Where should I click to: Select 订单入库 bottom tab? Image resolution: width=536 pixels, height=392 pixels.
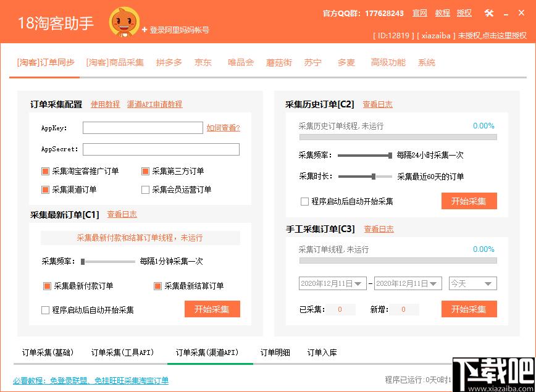[322, 352]
